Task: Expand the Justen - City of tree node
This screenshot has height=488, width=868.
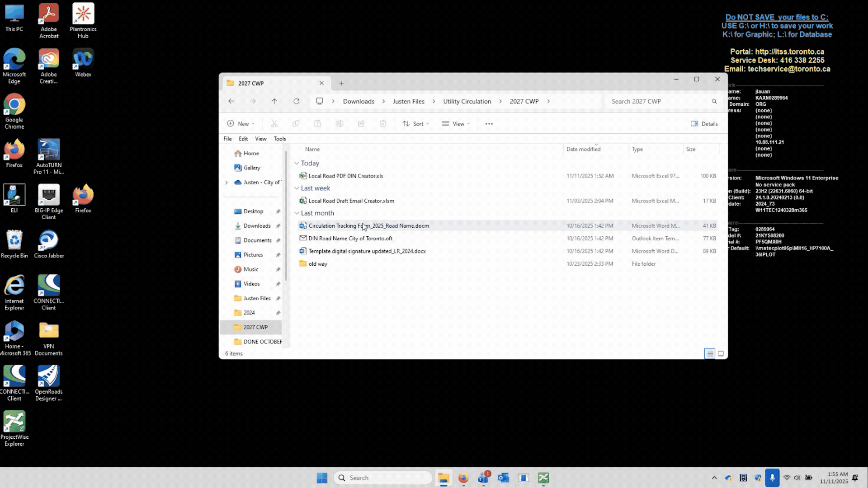Action: coord(226,183)
